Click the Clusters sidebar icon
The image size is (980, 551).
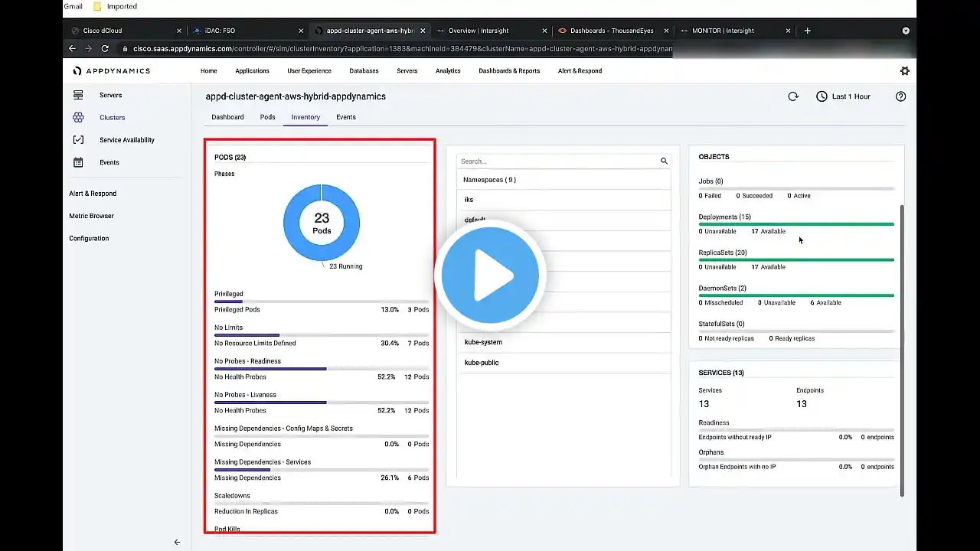[x=78, y=117]
